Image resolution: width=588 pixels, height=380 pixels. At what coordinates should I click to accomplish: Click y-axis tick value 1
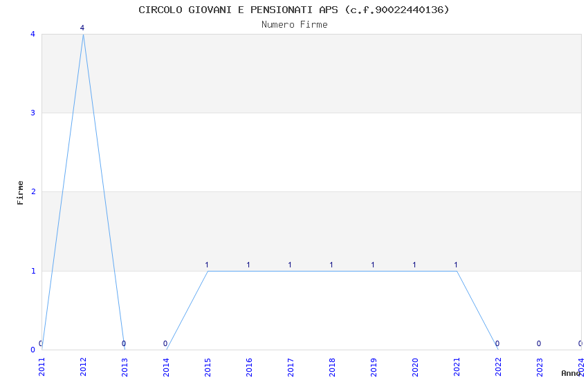click(x=33, y=271)
